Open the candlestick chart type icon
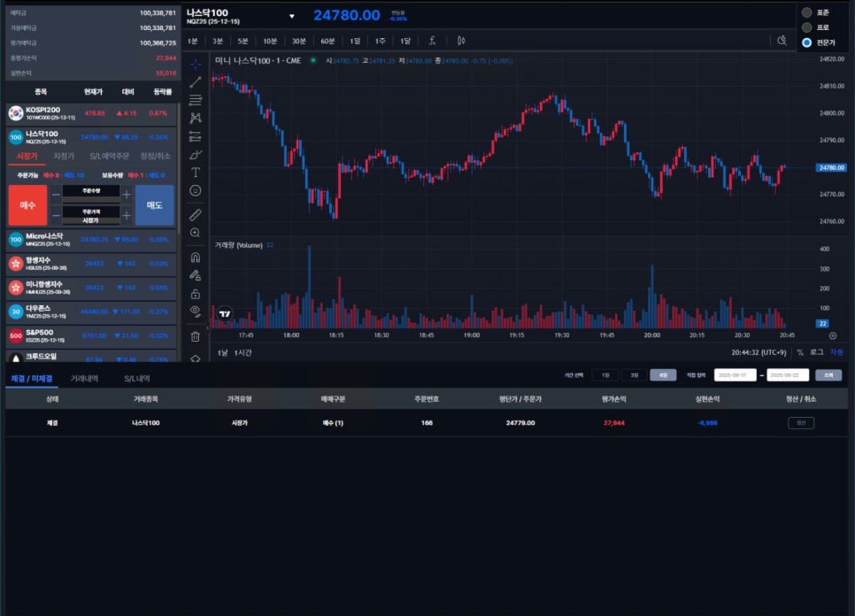Screen dimensions: 855x616 click(460, 41)
